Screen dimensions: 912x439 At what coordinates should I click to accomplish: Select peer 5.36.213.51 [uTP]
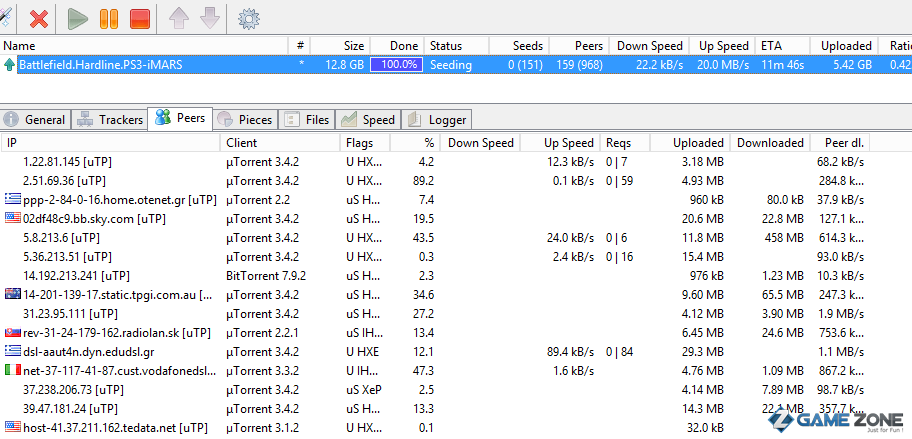67,256
